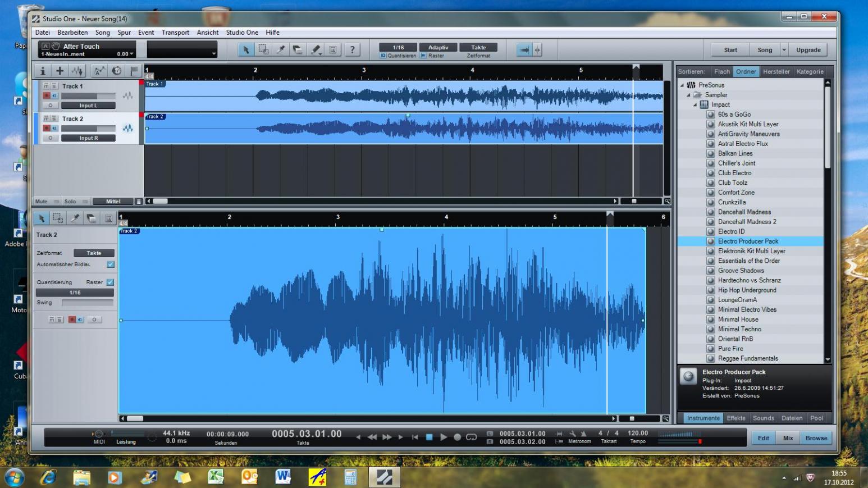
Task: Open the Song button dropdown arrow
Action: click(784, 50)
